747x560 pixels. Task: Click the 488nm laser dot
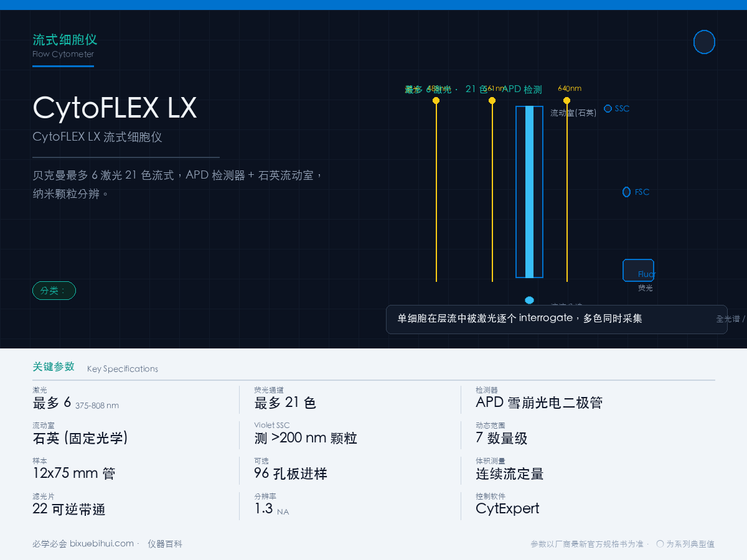(x=436, y=100)
